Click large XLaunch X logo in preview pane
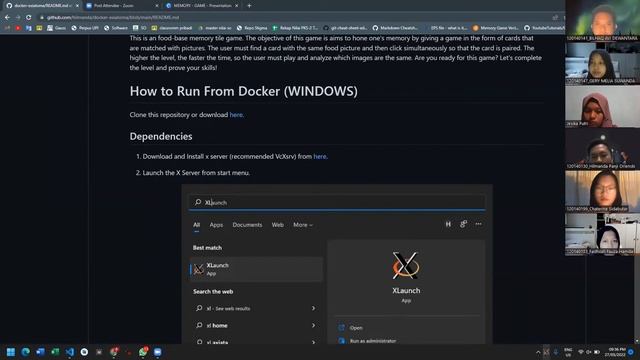 click(406, 265)
